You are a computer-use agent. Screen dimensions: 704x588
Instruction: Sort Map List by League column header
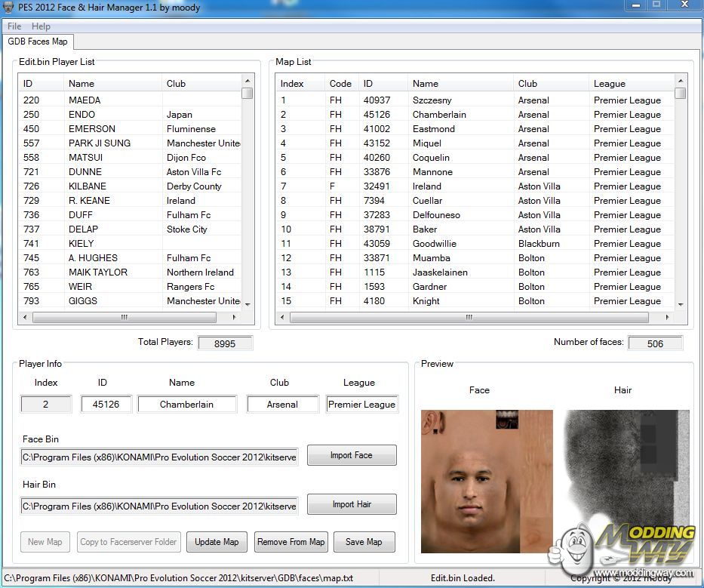(610, 84)
